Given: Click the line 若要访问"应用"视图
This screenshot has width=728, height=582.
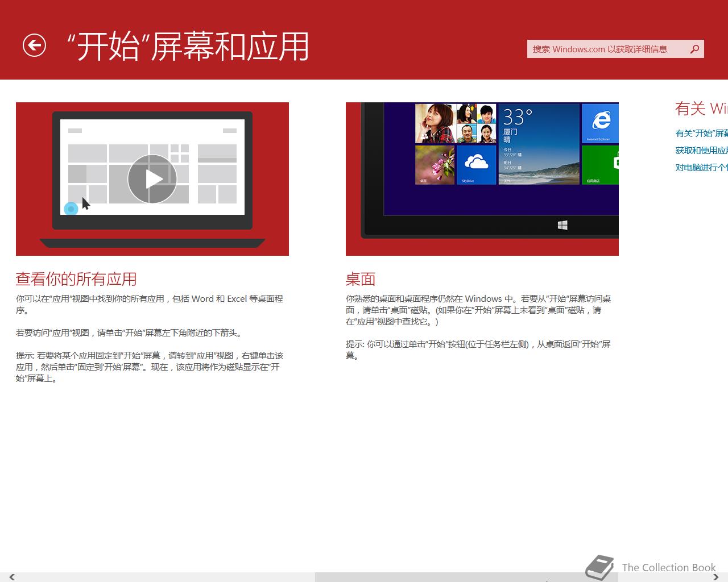Looking at the screenshot, I should 129,332.
